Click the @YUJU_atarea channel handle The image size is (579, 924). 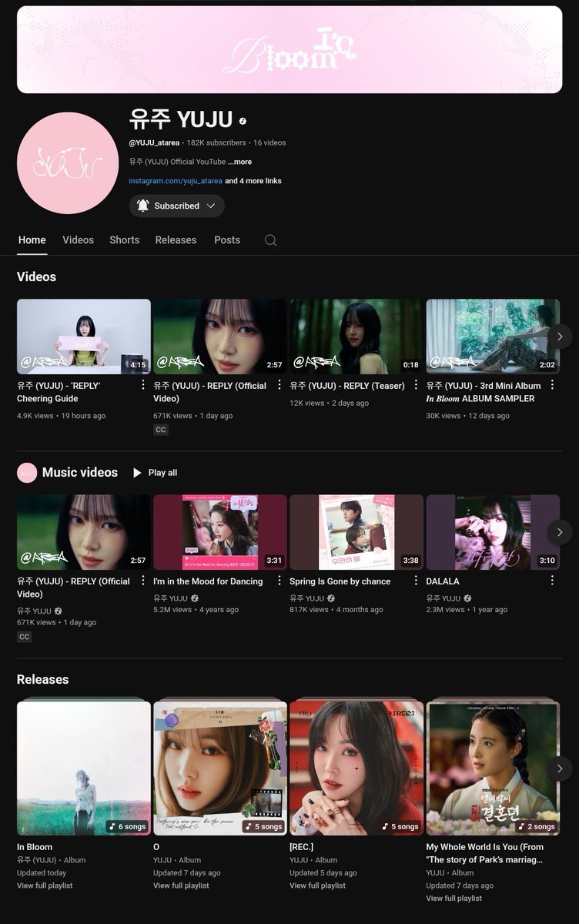[155, 142]
